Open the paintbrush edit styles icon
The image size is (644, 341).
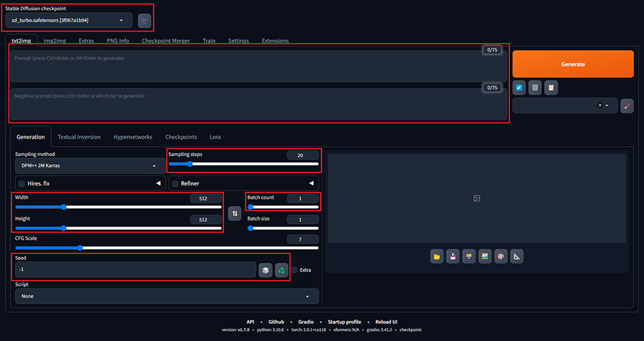click(627, 106)
